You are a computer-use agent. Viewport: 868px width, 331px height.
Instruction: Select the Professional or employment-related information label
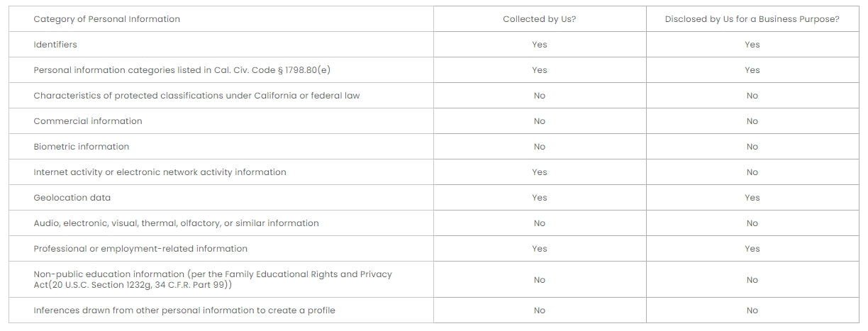tap(140, 249)
